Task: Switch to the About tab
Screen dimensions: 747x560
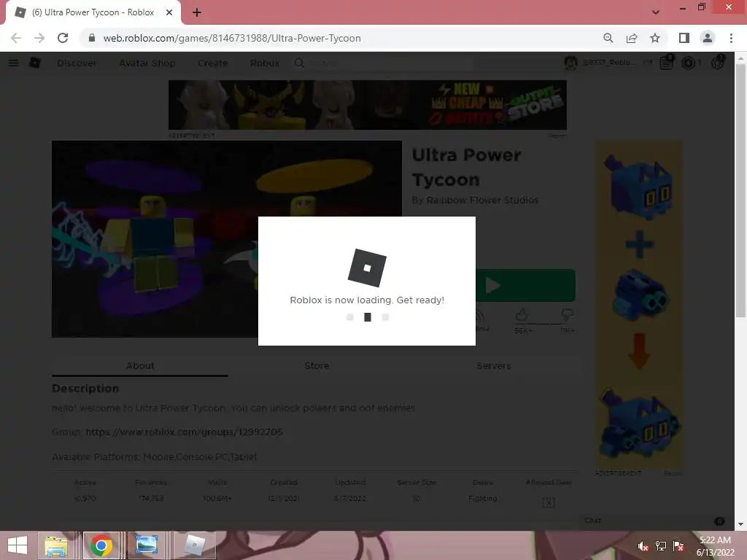Action: [140, 366]
